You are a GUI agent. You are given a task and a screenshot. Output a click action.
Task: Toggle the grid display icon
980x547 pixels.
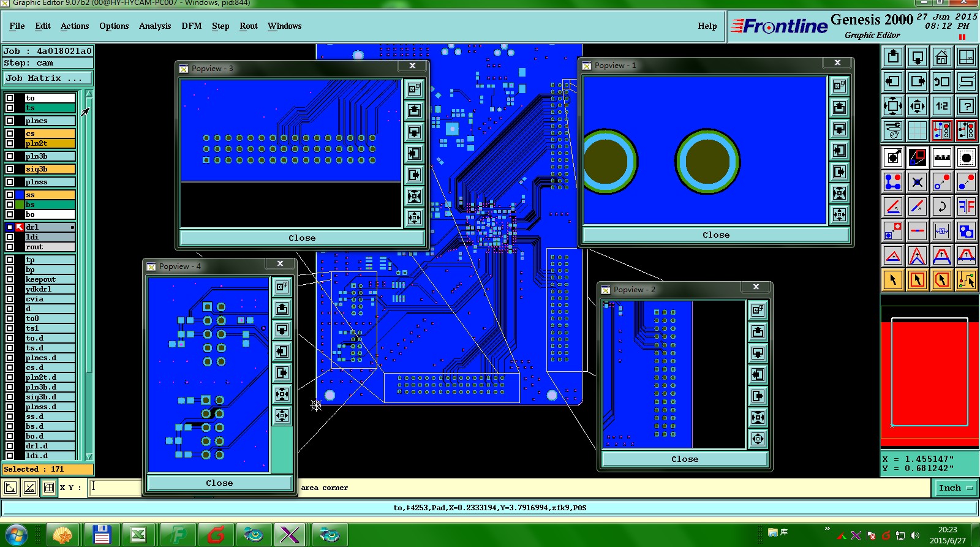click(918, 130)
